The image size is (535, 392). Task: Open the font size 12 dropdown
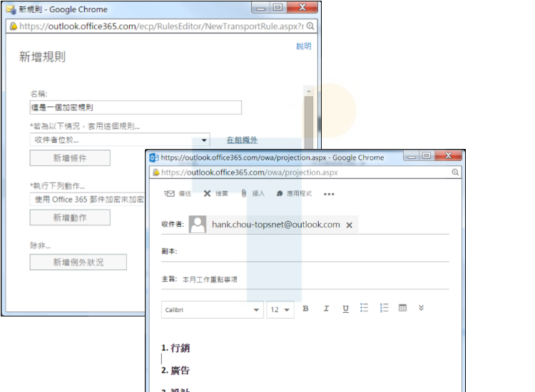(280, 309)
